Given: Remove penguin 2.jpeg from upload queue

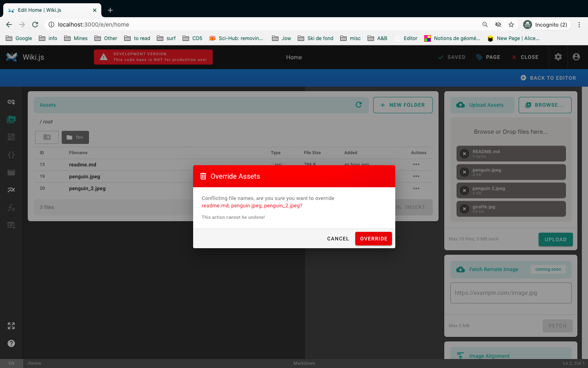Looking at the screenshot, I should click(464, 191).
